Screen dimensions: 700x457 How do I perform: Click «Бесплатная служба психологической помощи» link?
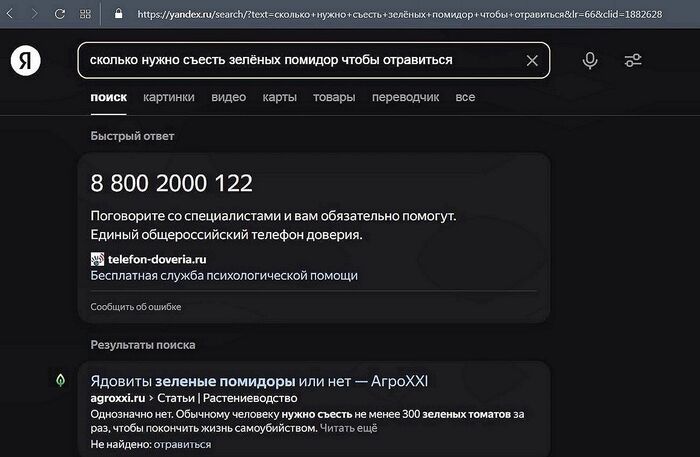pyautogui.click(x=224, y=276)
